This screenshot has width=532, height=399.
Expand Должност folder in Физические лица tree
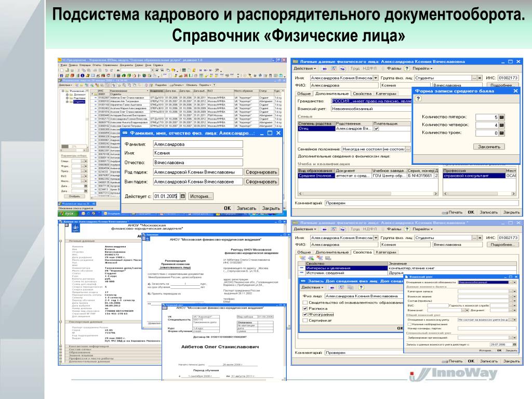click(67, 95)
